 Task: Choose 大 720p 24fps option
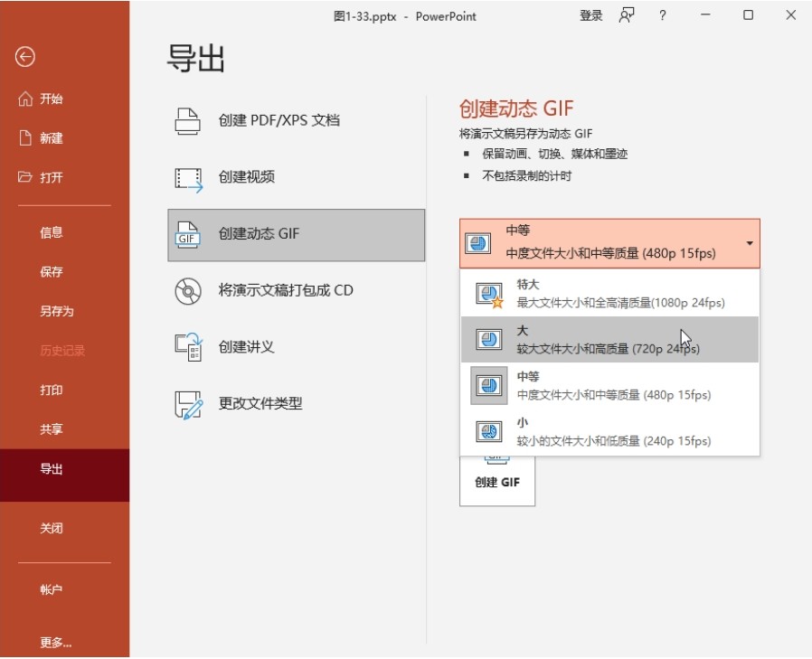609,340
